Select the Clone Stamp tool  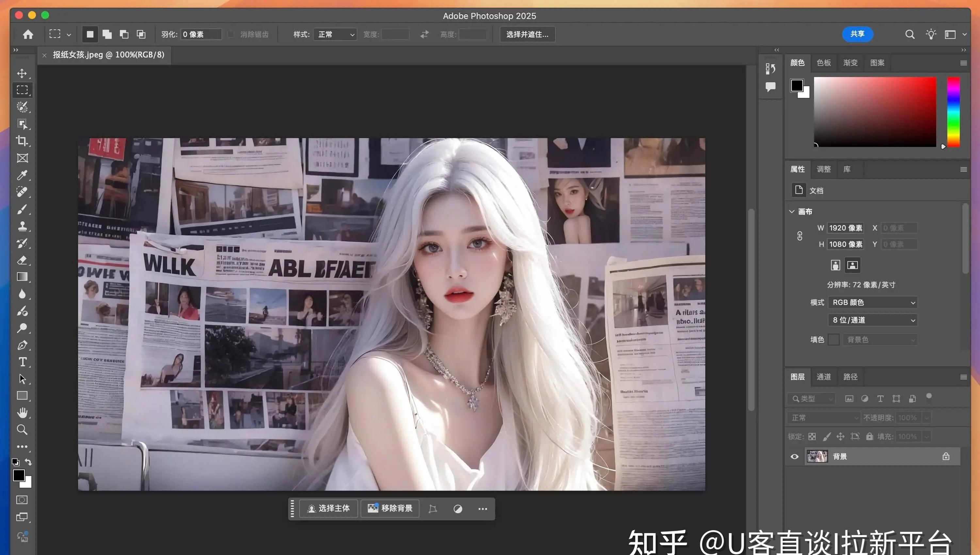pyautogui.click(x=22, y=226)
